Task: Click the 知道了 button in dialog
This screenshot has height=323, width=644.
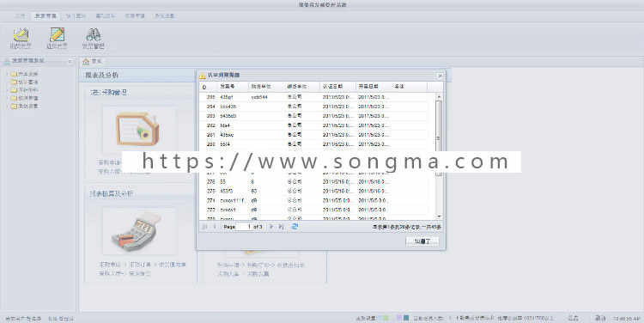Action: point(422,241)
